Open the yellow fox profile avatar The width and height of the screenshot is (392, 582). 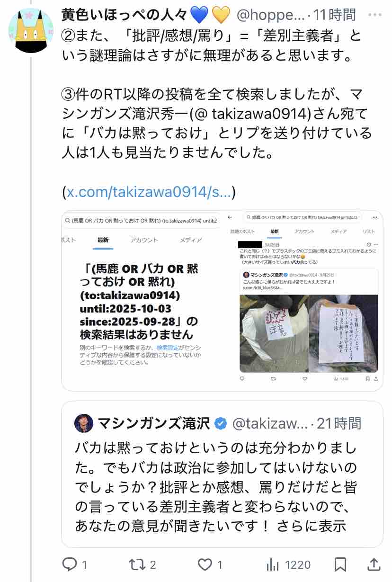point(31,31)
